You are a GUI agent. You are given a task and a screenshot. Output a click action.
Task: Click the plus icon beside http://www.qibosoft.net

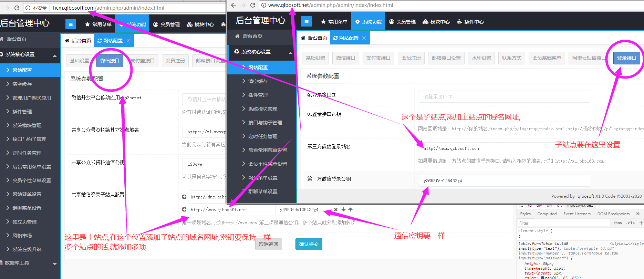[x=184, y=209]
